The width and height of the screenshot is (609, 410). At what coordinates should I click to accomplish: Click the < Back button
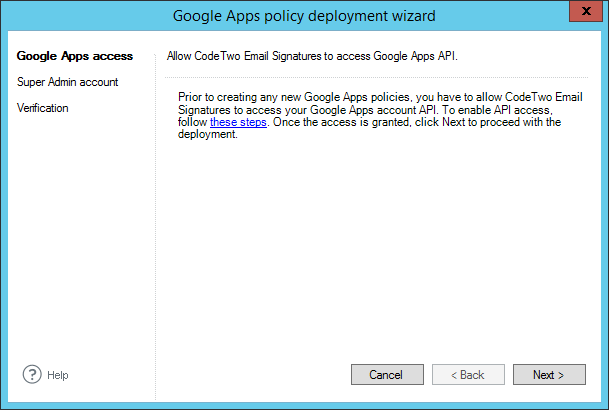pyautogui.click(x=468, y=375)
